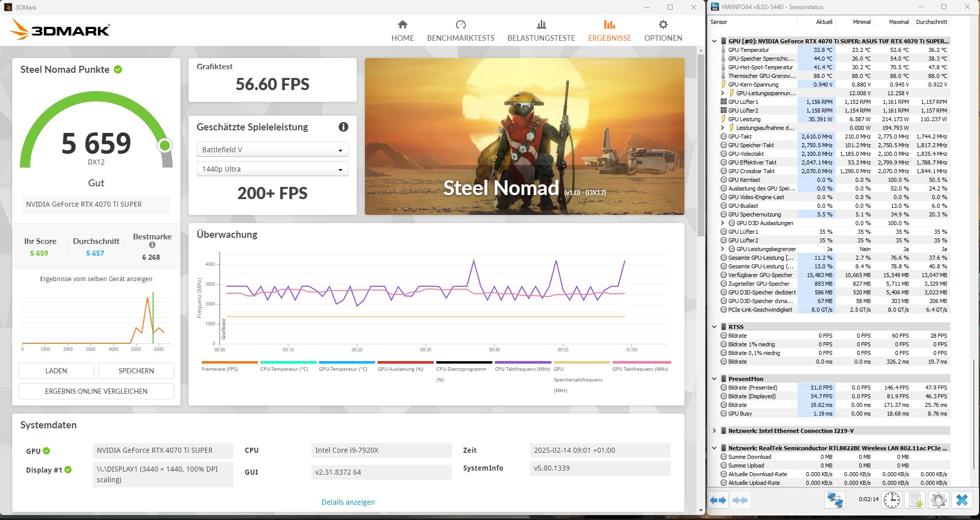Click the 33.8 °C GPU-Temperatur current value
Image resolution: width=980 pixels, height=520 pixels.
(x=816, y=50)
